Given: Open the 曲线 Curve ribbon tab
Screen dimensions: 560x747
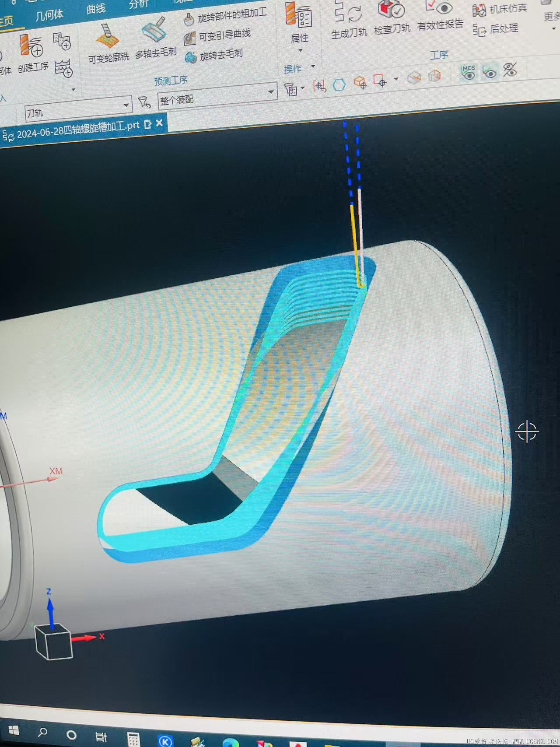Looking at the screenshot, I should 96,9.
